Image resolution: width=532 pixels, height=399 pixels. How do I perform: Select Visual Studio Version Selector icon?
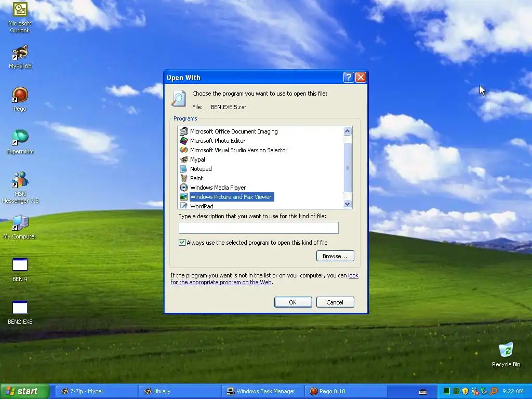[x=183, y=150]
